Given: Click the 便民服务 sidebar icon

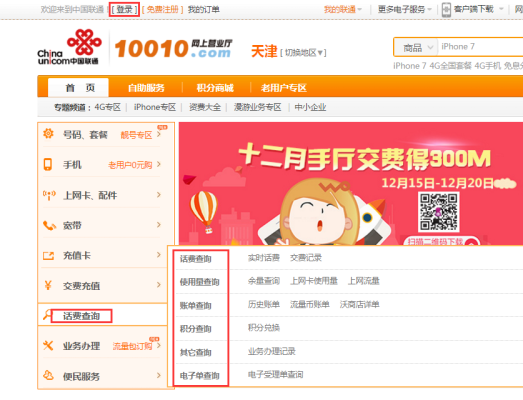Looking at the screenshot, I should click(x=48, y=375).
